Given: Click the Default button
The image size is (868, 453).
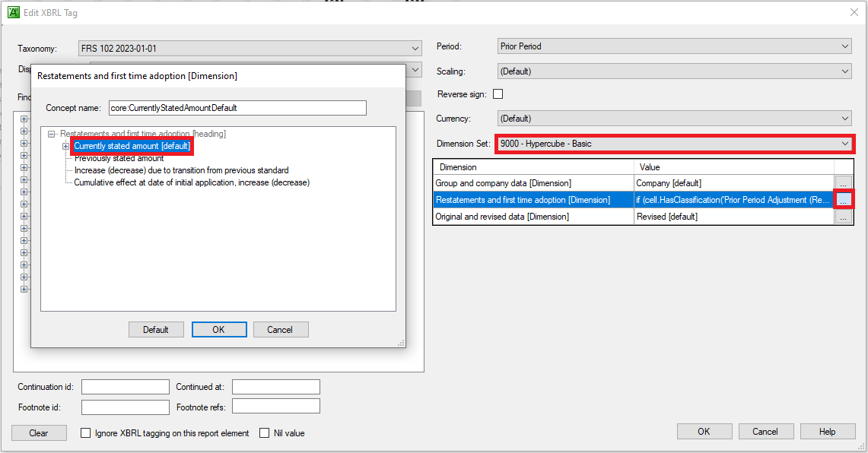Looking at the screenshot, I should pyautogui.click(x=156, y=329).
